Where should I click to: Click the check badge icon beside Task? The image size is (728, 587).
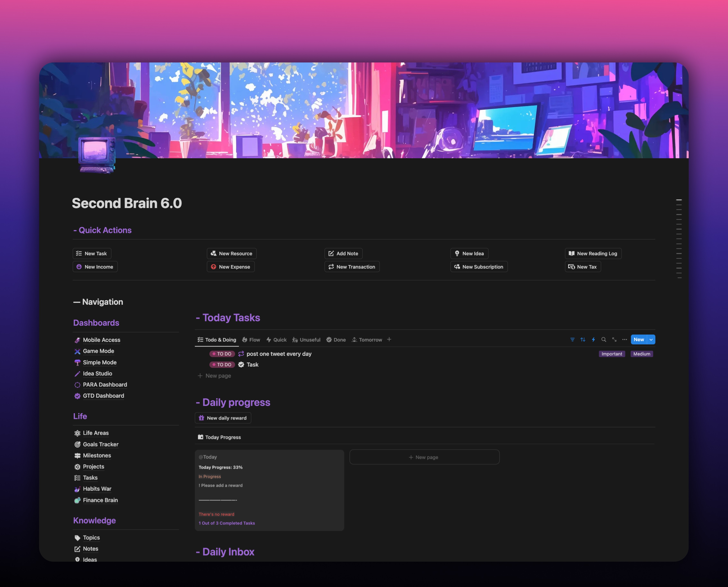tap(241, 364)
